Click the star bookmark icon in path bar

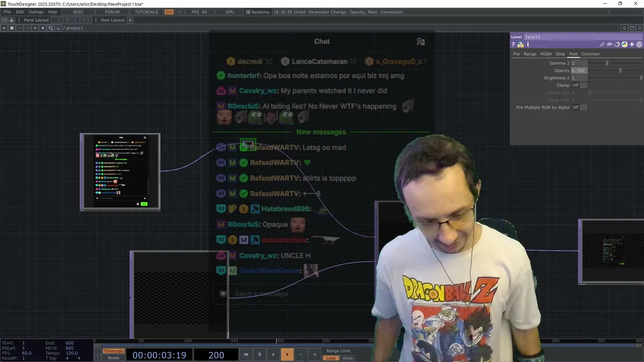tap(43, 28)
